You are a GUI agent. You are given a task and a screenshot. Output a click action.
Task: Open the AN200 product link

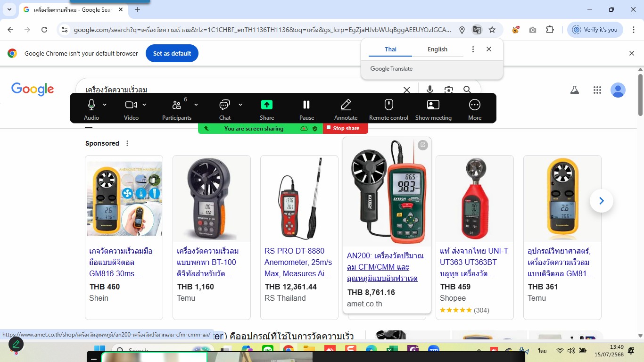coord(386,267)
